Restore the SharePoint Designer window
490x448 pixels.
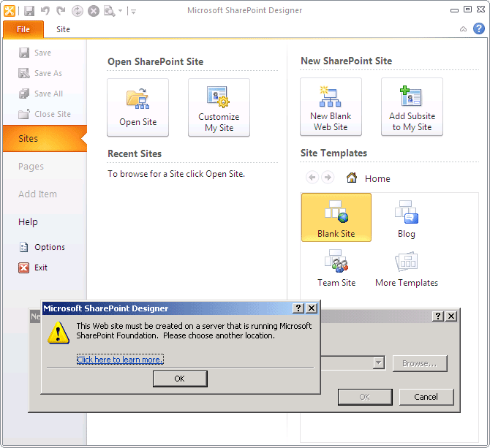tap(467, 10)
